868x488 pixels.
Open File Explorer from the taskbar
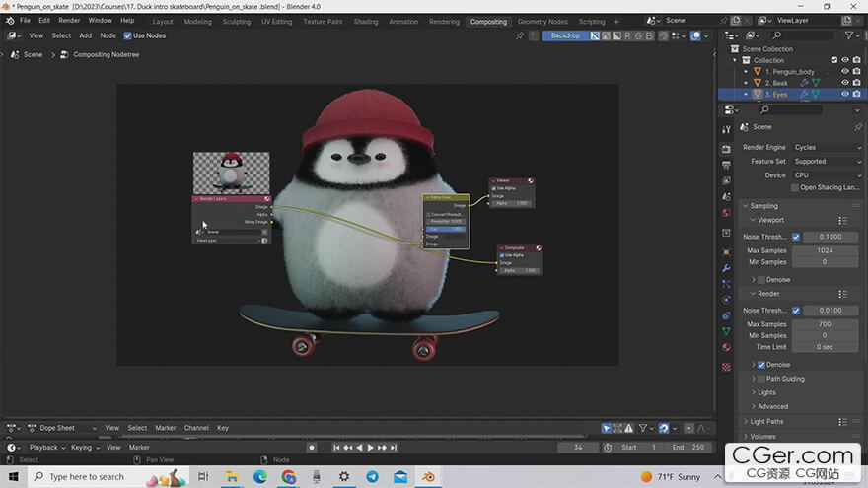(232, 476)
